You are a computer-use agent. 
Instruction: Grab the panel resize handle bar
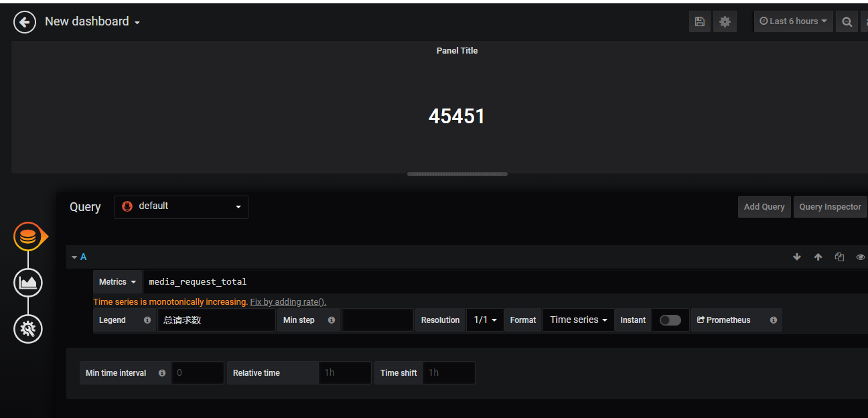[x=457, y=174]
